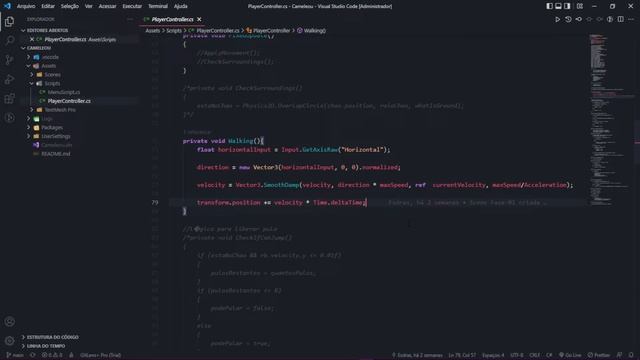Run the code with the play icon
640x360 pixels.
(557, 19)
